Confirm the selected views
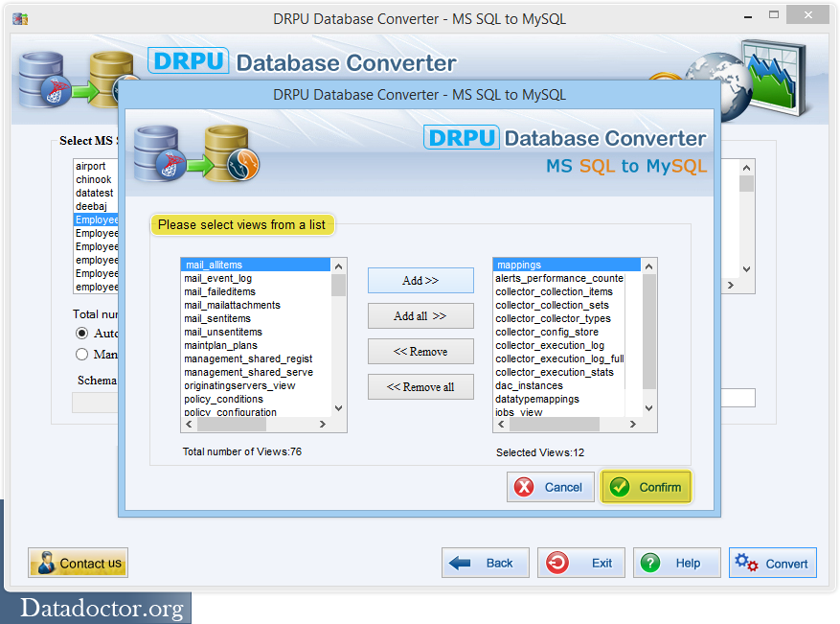The image size is (840, 624). click(x=647, y=487)
